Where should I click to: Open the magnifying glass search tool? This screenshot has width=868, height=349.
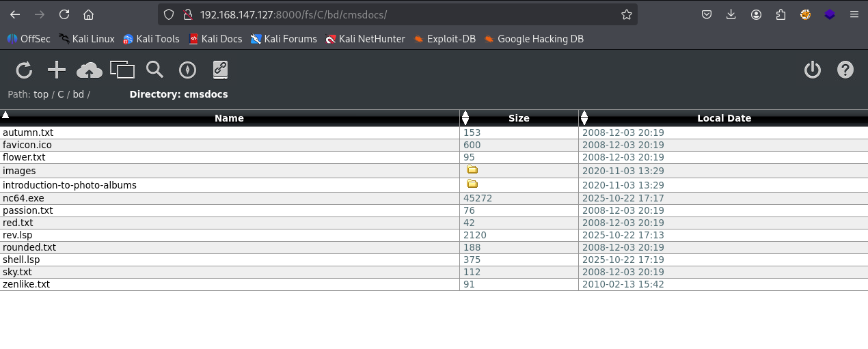tap(155, 70)
